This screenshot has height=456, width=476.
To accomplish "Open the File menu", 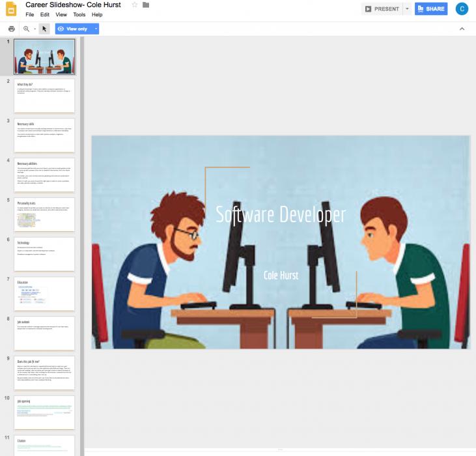I will (29, 14).
